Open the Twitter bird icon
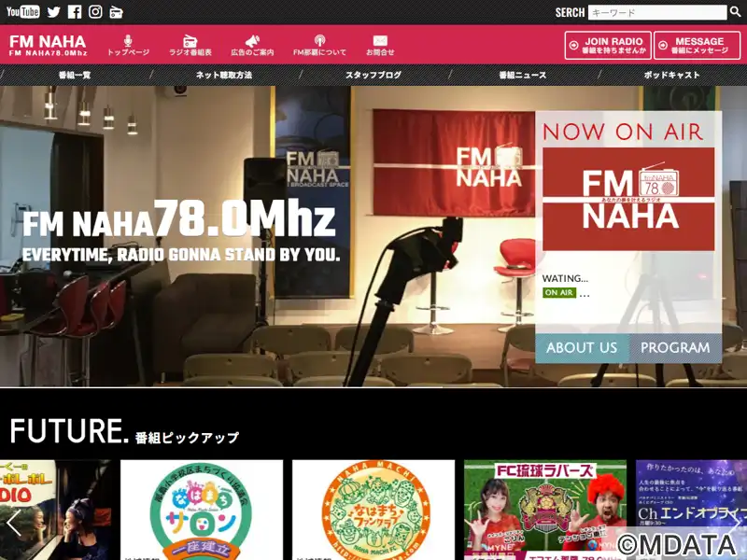The width and height of the screenshot is (747, 560). 54,12
